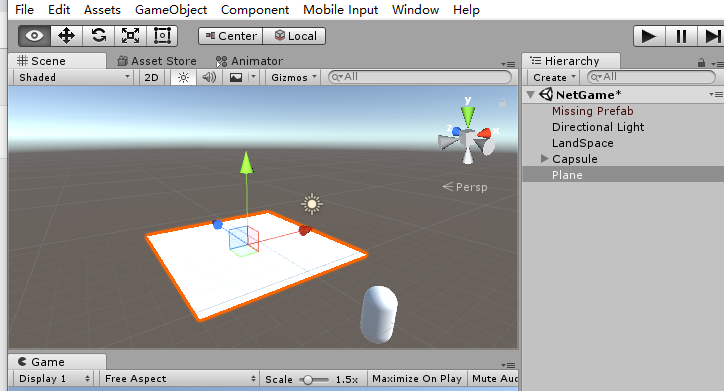The image size is (724, 391).
Task: Click the blue Z move handle
Action: (x=217, y=225)
